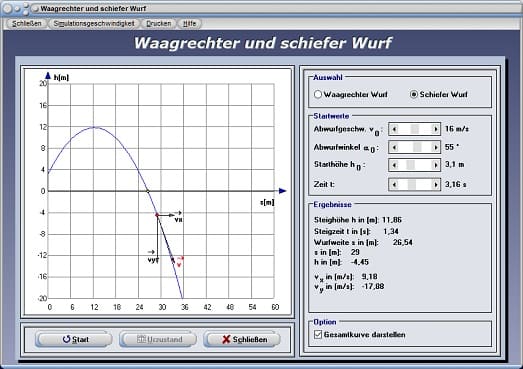This screenshot has width=523, height=369.
Task: Click the vy velocity vector label
Action: click(152, 258)
